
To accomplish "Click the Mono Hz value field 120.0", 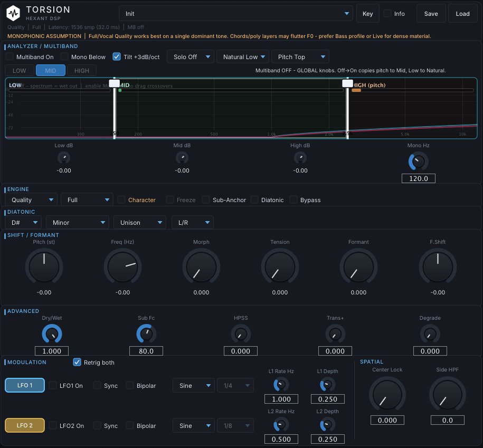I will click(418, 178).
